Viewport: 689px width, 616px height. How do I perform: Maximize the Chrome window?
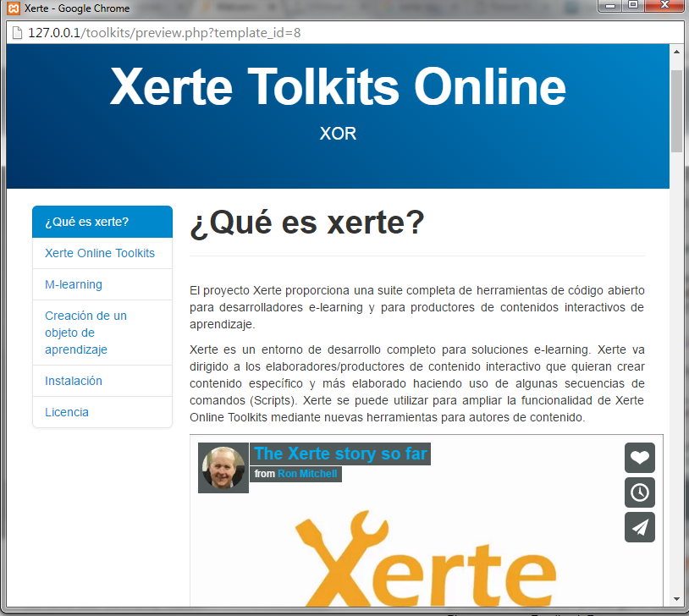633,6
